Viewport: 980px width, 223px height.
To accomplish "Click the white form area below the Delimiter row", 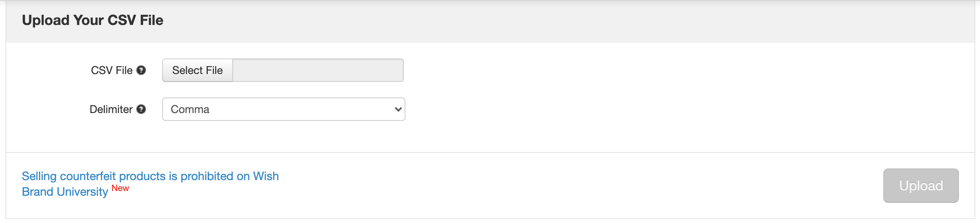I will pos(490,136).
